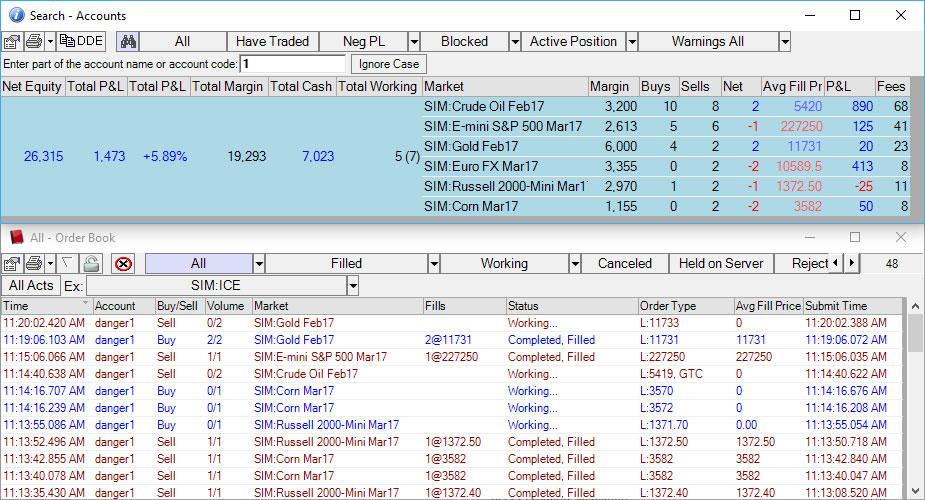Screen dimensions: 925x500
Task: Click the padlock icon in Order Book
Action: pos(91,263)
